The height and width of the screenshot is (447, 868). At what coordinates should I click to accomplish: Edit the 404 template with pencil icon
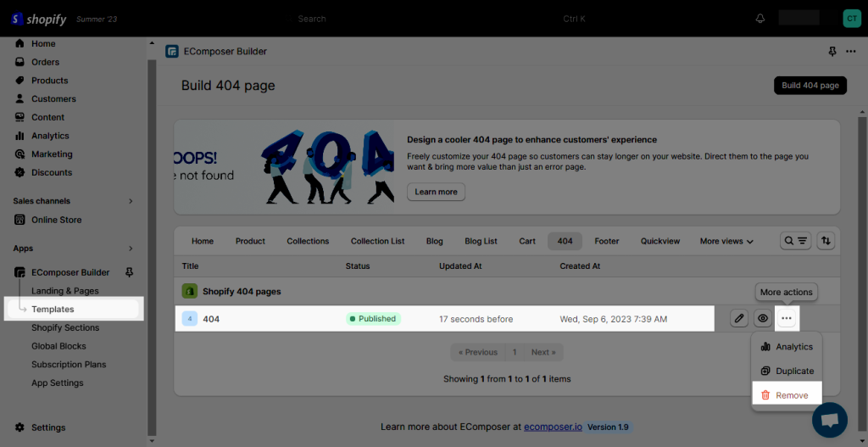point(739,318)
